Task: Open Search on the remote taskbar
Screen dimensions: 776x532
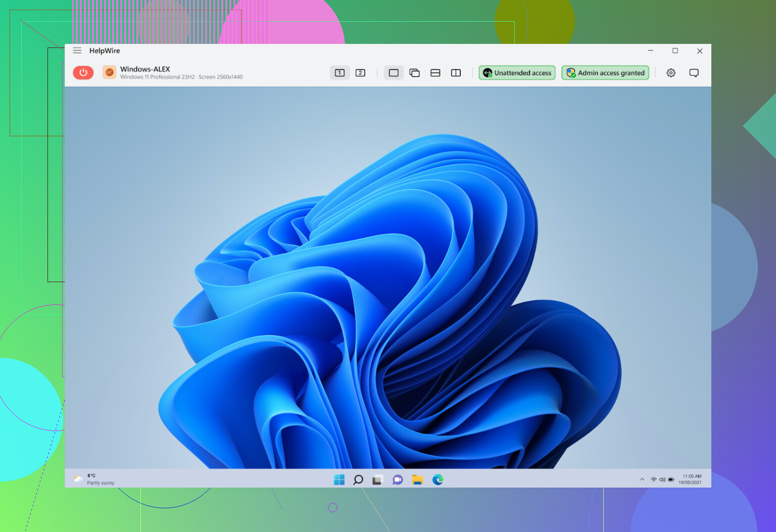Action: 358,480
